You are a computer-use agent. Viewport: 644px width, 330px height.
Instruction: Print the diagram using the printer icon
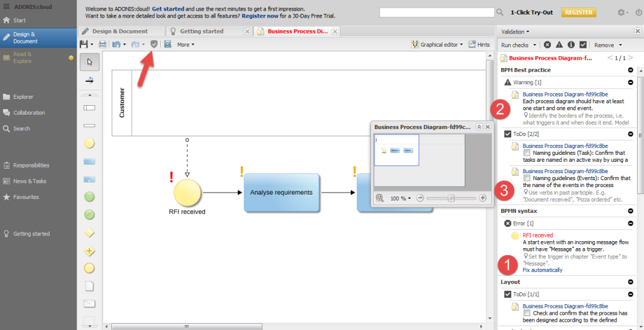pyautogui.click(x=103, y=45)
